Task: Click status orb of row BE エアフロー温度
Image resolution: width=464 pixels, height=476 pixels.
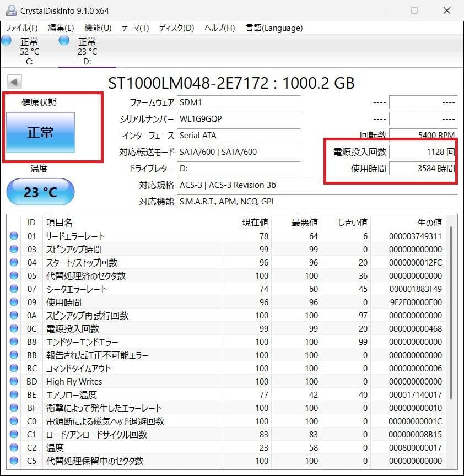Action: [x=14, y=394]
